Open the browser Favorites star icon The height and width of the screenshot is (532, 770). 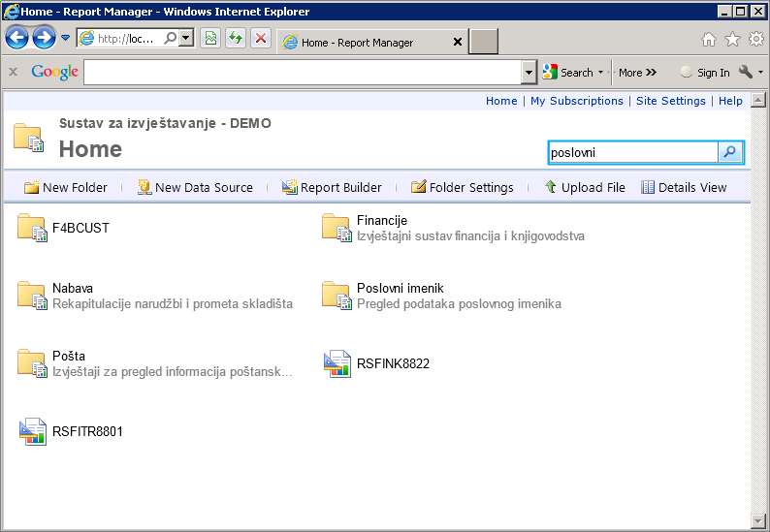pyautogui.click(x=732, y=39)
